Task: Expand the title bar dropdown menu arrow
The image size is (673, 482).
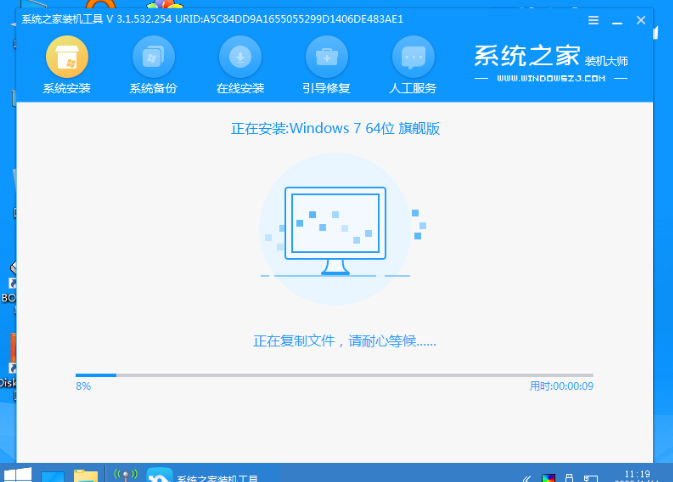Action: click(592, 18)
